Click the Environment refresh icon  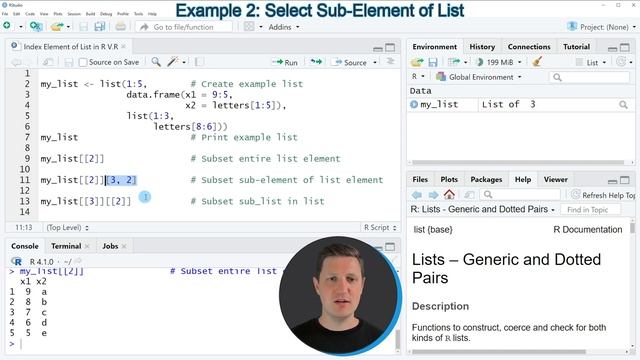coord(621,62)
